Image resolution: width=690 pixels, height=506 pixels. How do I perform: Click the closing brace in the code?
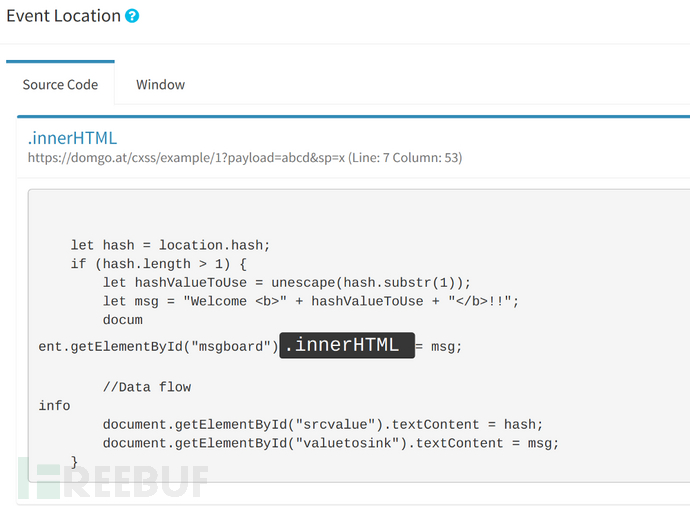(x=74, y=461)
